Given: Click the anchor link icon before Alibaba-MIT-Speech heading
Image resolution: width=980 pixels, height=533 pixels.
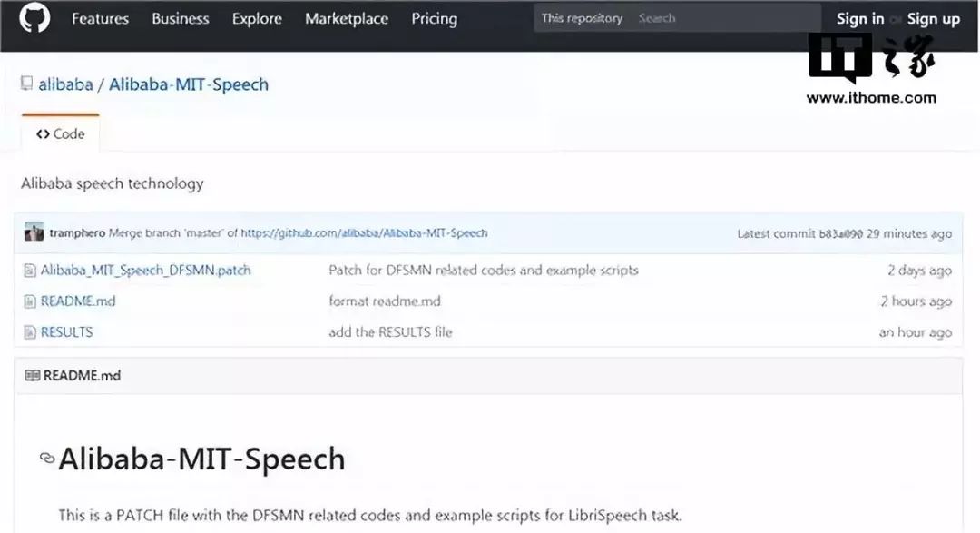Looking at the screenshot, I should pyautogui.click(x=47, y=459).
